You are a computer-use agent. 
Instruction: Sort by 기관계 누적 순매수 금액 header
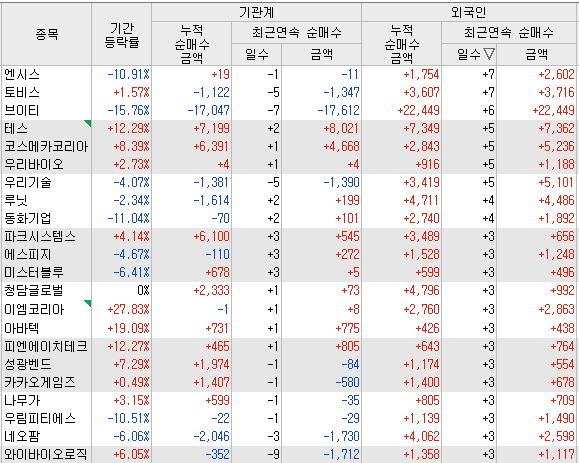pos(192,44)
